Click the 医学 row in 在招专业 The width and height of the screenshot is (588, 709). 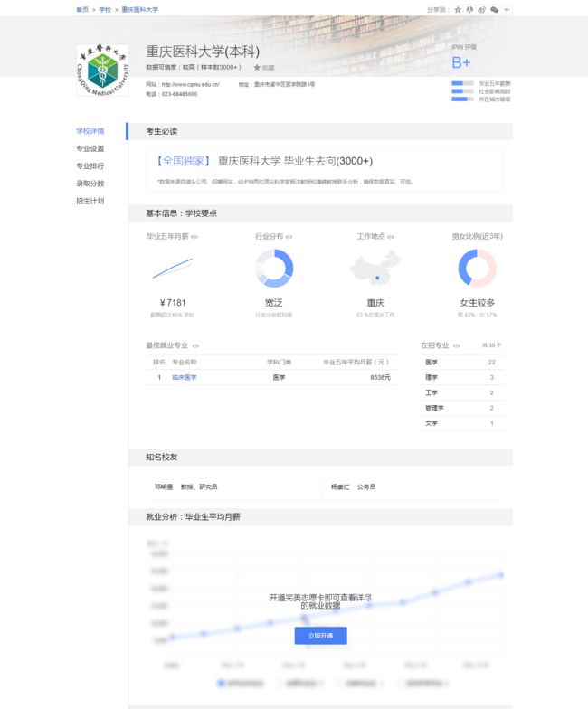461,362
